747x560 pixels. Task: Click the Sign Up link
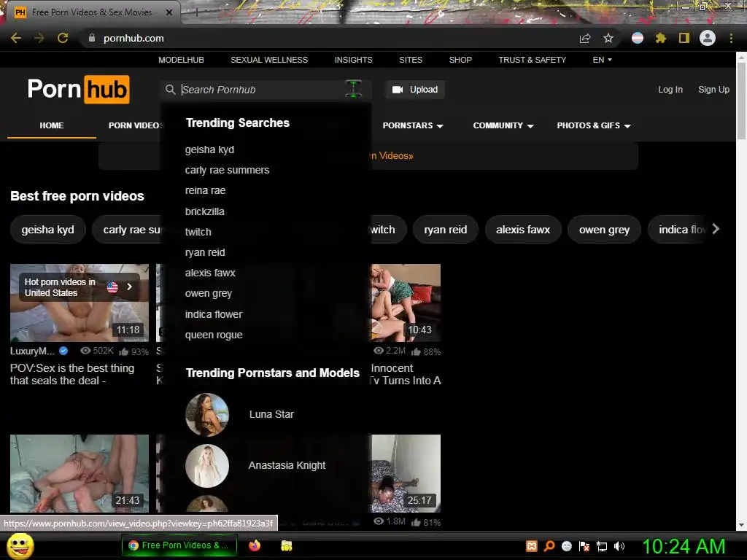coord(713,90)
